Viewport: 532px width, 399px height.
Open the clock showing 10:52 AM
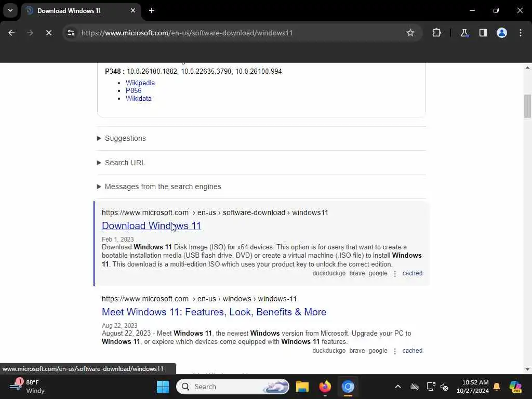473,387
